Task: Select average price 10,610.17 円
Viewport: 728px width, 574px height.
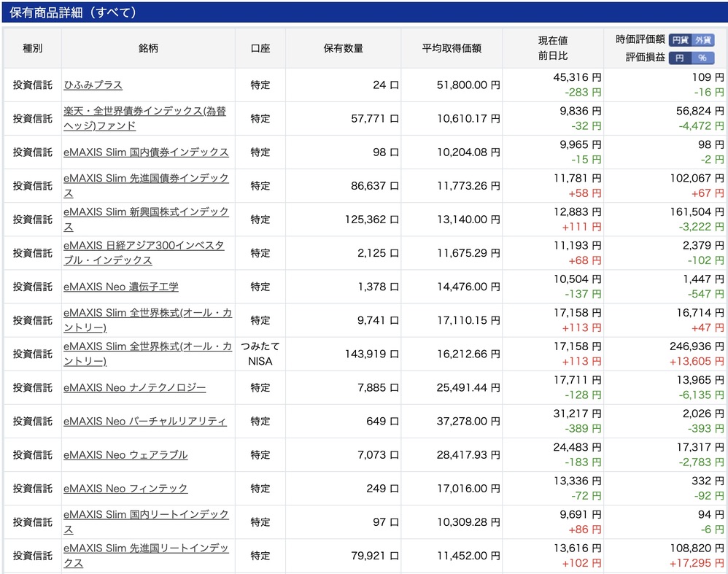Action: [468, 118]
